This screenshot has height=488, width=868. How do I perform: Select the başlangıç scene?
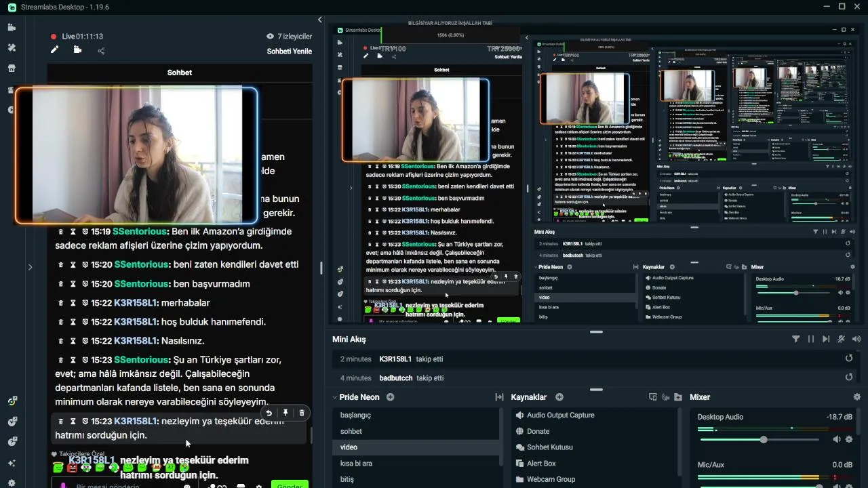[415, 415]
